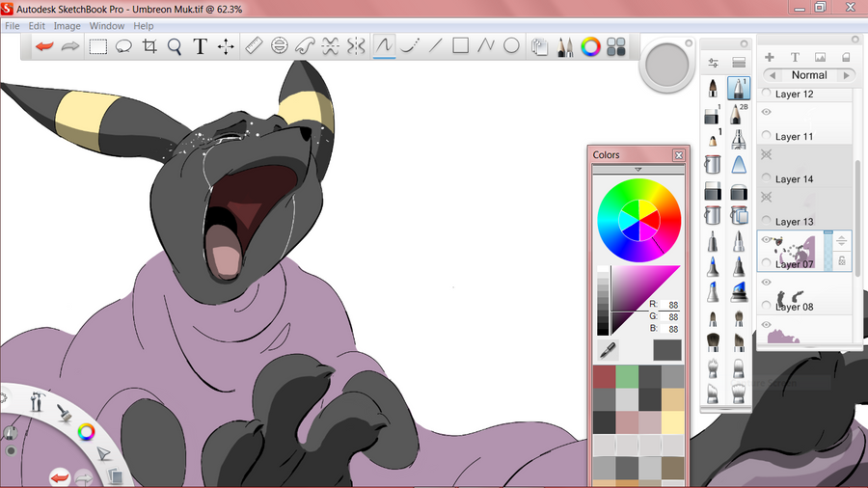Open the Brush Palette pencils icon
868x488 pixels.
[x=565, y=47]
